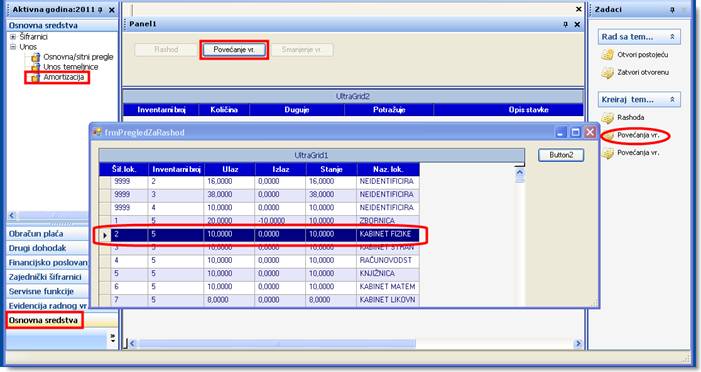Viewport: 701px width, 372px height.
Task: Open Zajednički šifrarnici navigation section
Action: pos(47,277)
